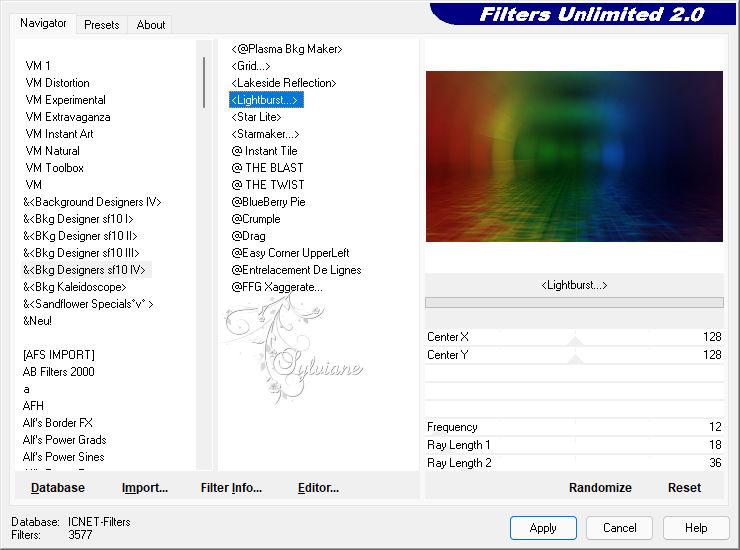Choose @ THE TWIST filter
The width and height of the screenshot is (740, 550).
tap(268, 185)
